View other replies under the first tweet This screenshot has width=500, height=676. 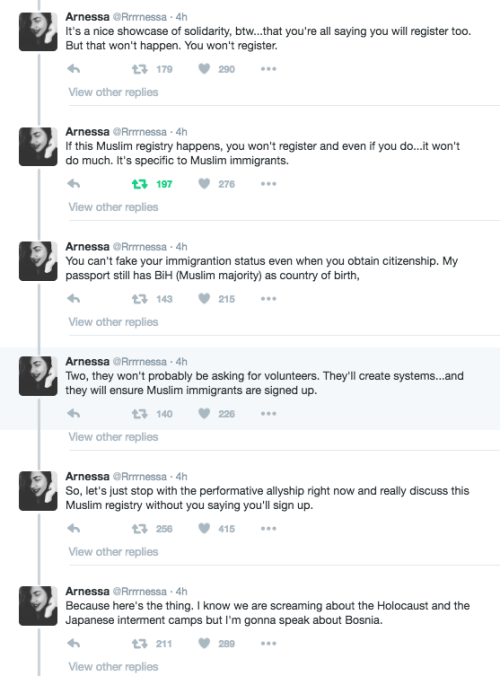(113, 92)
